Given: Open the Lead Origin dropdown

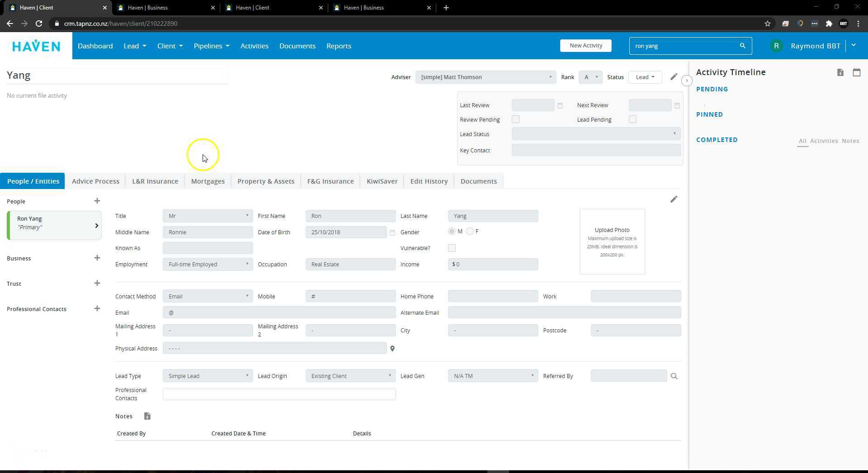Looking at the screenshot, I should 350,376.
